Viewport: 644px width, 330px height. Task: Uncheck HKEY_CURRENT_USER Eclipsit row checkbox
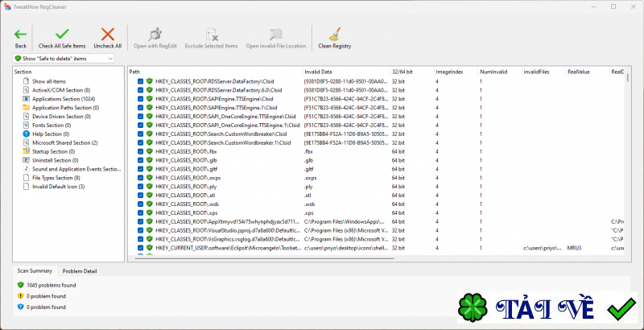click(140, 248)
